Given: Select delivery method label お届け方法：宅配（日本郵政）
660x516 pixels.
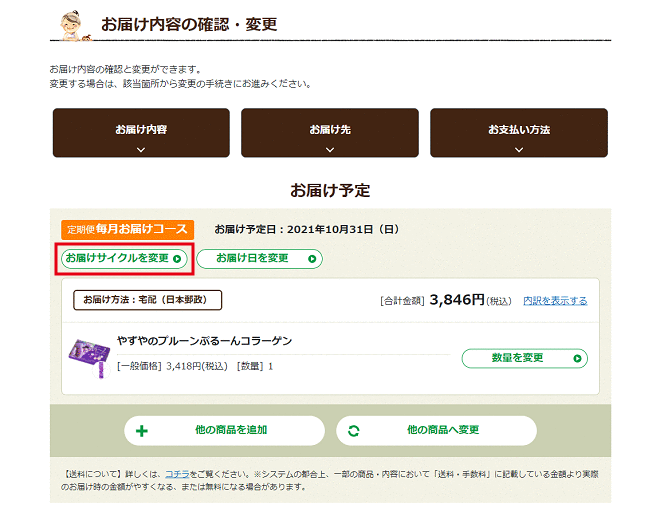Looking at the screenshot, I should point(147,300).
